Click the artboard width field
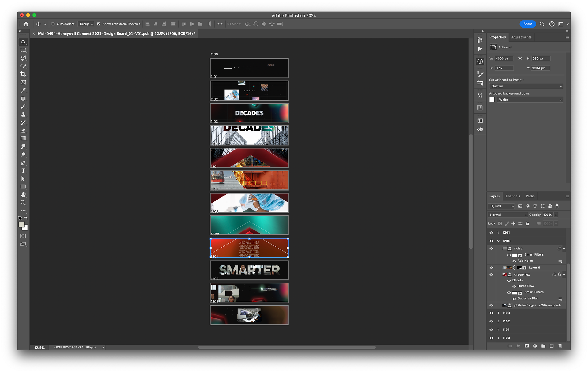Image resolution: width=588 pixels, height=373 pixels. pyautogui.click(x=504, y=59)
